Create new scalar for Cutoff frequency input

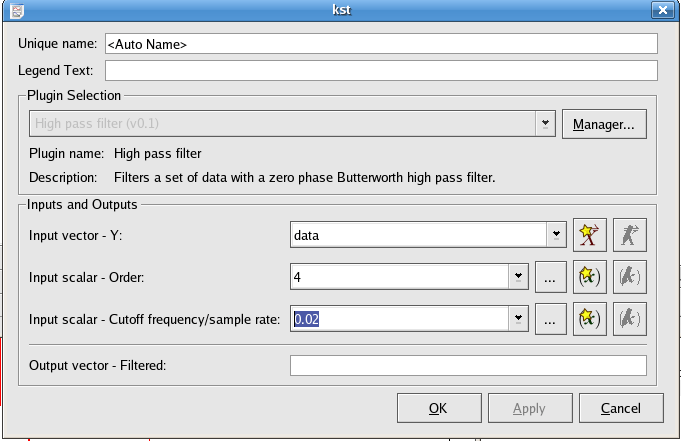(x=589, y=319)
